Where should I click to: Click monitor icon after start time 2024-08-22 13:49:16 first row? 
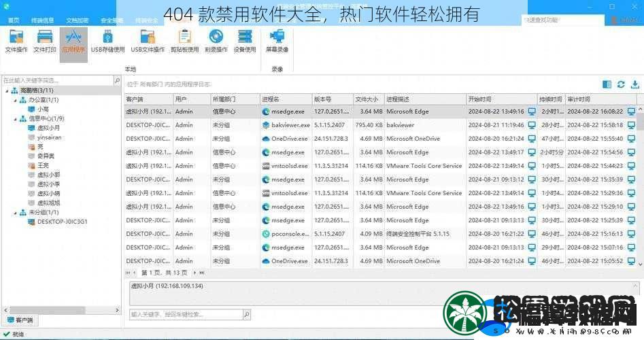tap(532, 112)
